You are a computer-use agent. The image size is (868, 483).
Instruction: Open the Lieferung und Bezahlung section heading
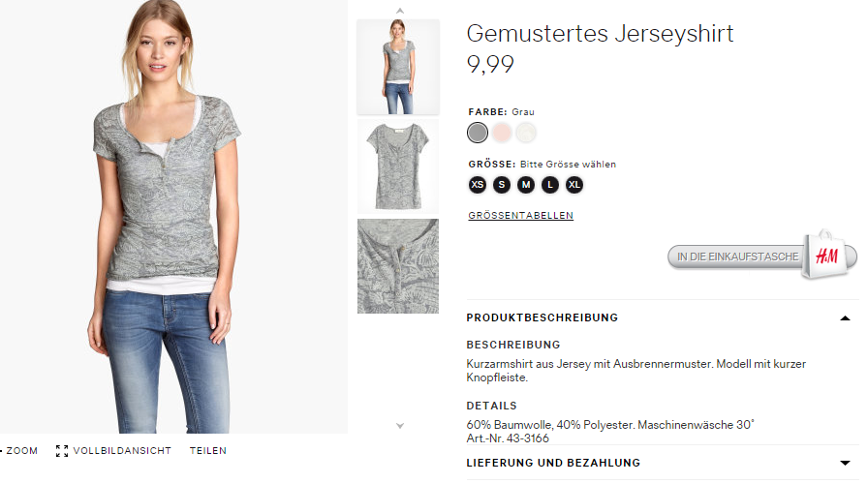point(553,463)
